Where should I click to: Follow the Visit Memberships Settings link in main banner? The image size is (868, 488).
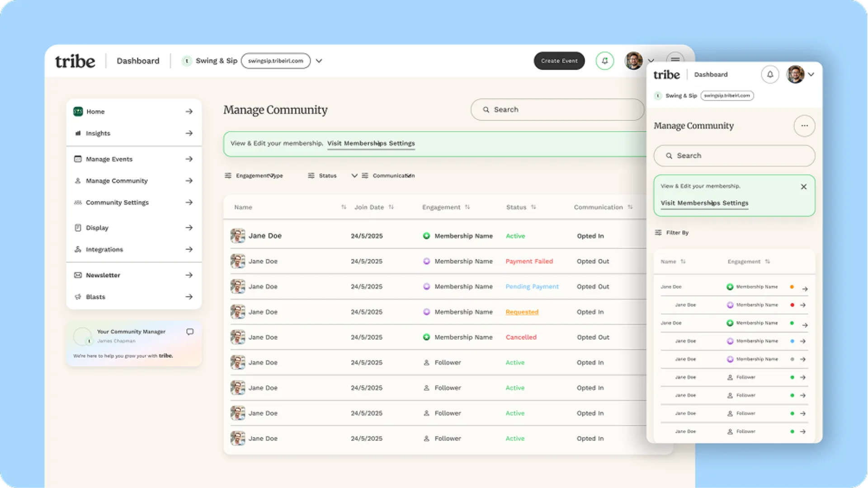click(371, 143)
